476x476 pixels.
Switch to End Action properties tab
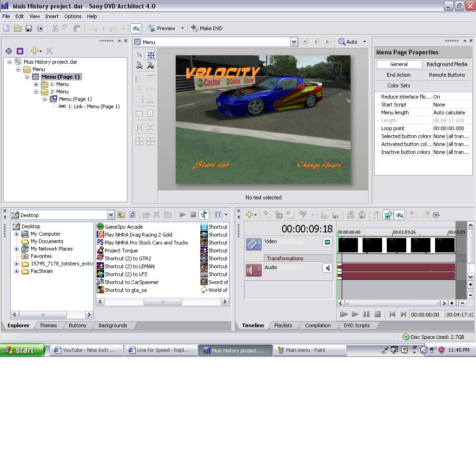tap(398, 75)
